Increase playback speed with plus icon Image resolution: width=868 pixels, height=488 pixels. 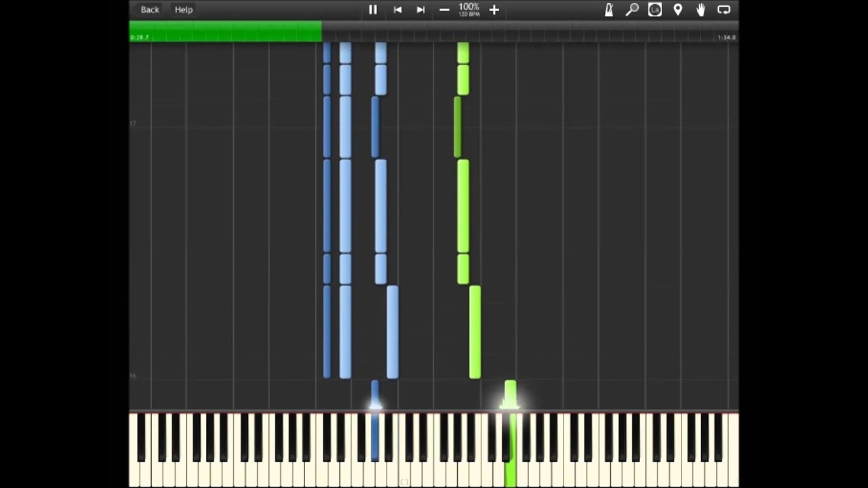(494, 9)
